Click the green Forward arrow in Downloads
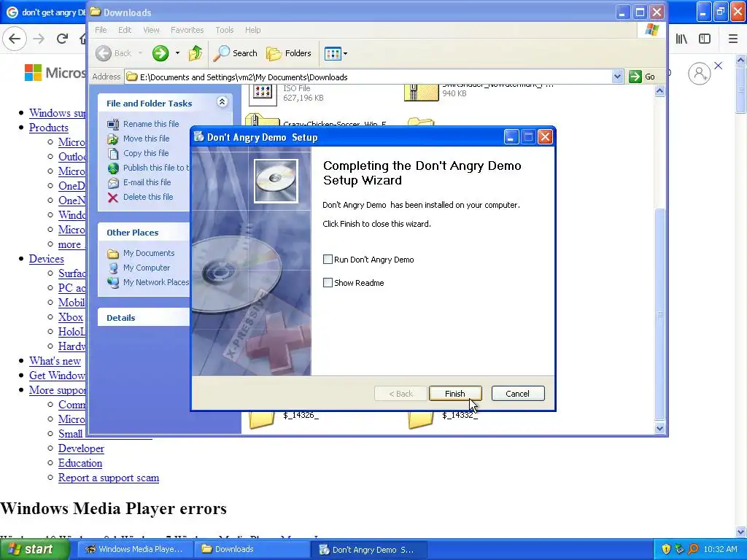The height and width of the screenshot is (560, 747). (160, 53)
